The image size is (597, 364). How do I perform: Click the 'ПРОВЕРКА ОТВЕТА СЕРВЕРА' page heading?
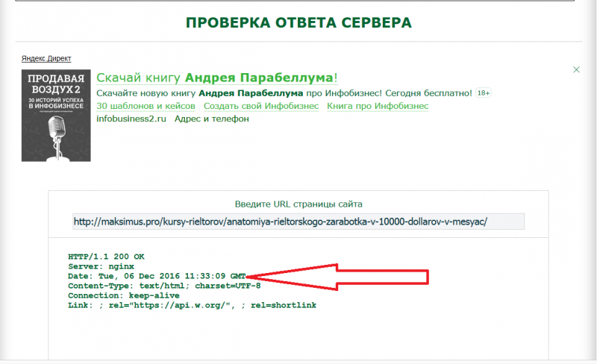click(x=298, y=22)
